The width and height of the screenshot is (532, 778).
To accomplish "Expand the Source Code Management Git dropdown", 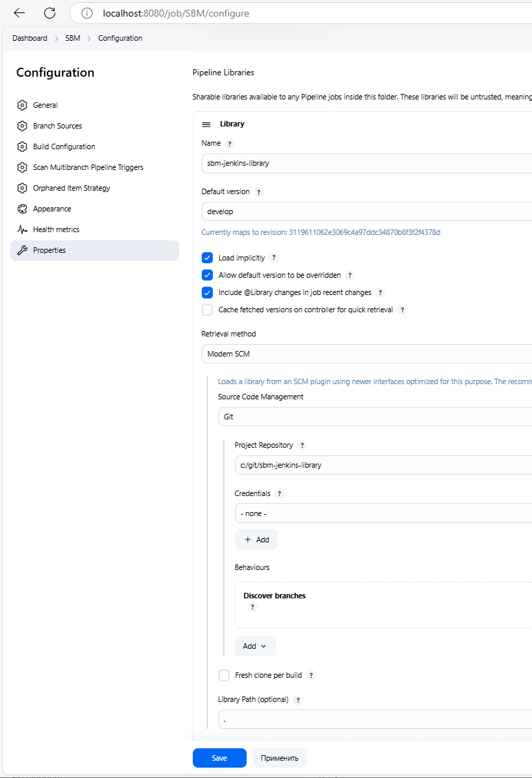I will click(x=373, y=417).
